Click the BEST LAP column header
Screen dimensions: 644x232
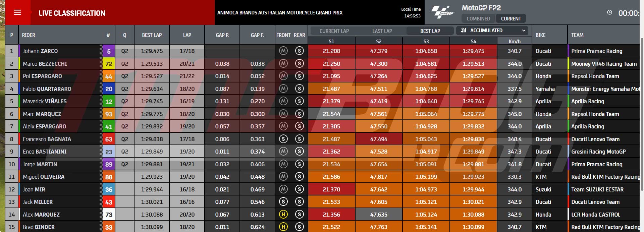coord(152,35)
